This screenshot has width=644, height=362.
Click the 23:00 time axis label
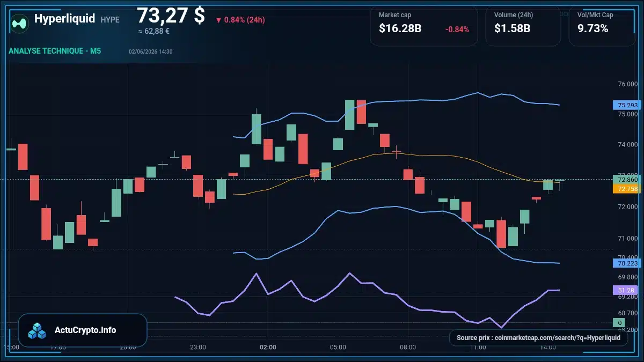click(198, 348)
